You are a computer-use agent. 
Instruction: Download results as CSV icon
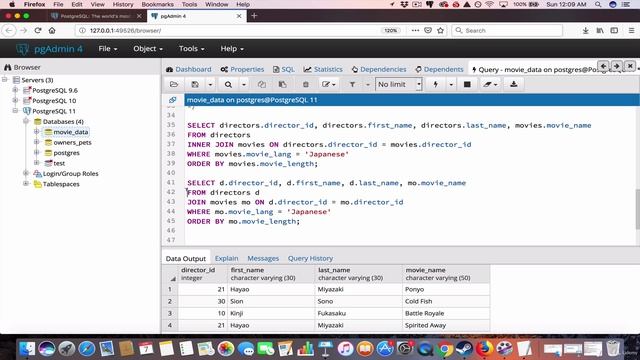pos(513,84)
